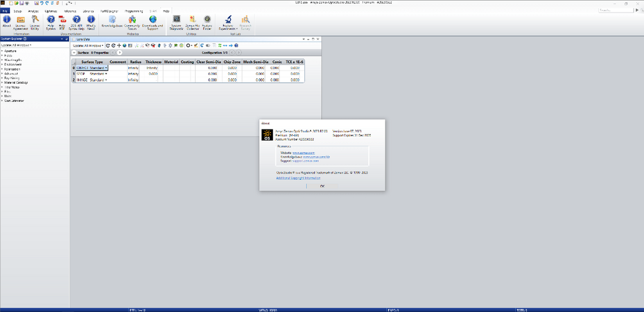
Task: Expand the Material Catalogs tree node
Action: (x=2, y=82)
